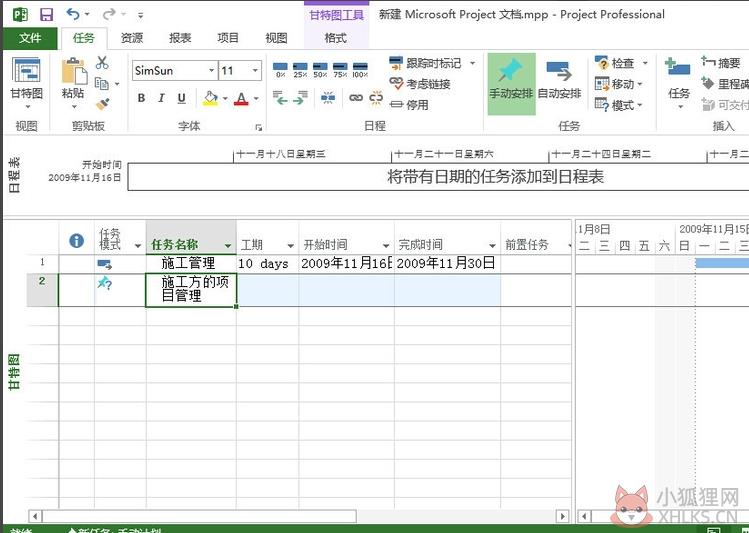749x533 pixels.
Task: Open the Start (开始时间) column filter dropdown
Action: click(386, 246)
